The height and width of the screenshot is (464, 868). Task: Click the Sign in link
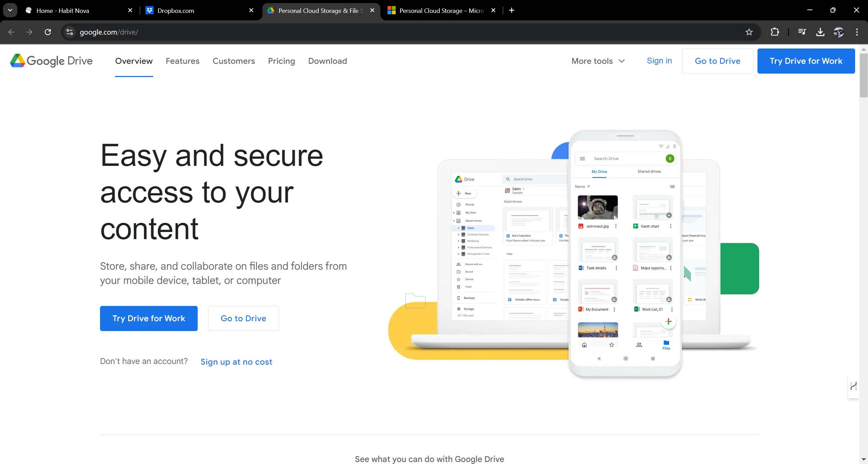[x=659, y=61]
